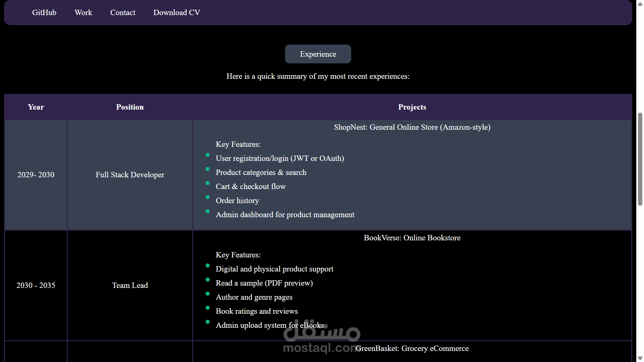Click green bullet beside Book ratings and reviews
The height and width of the screenshot is (362, 644).
coord(208,308)
